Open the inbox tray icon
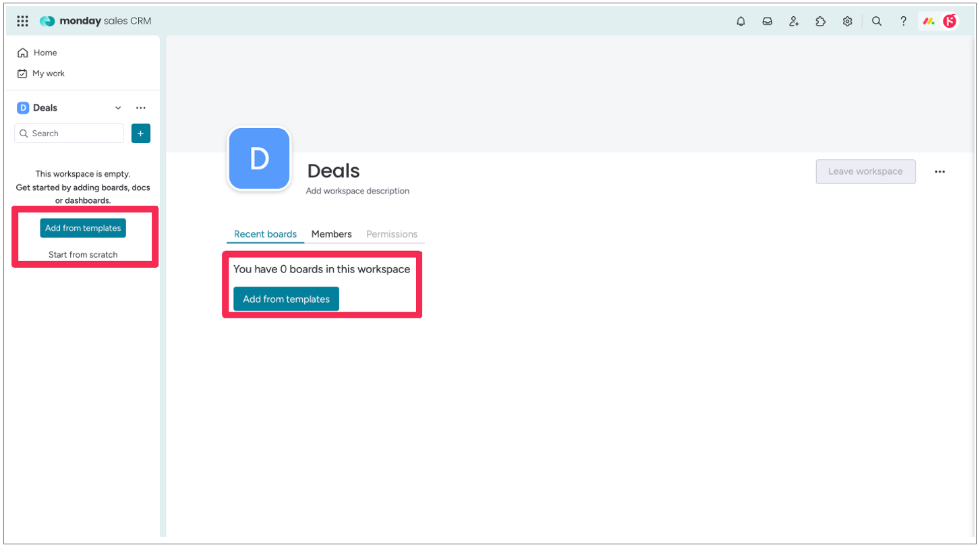980x549 pixels. point(768,21)
